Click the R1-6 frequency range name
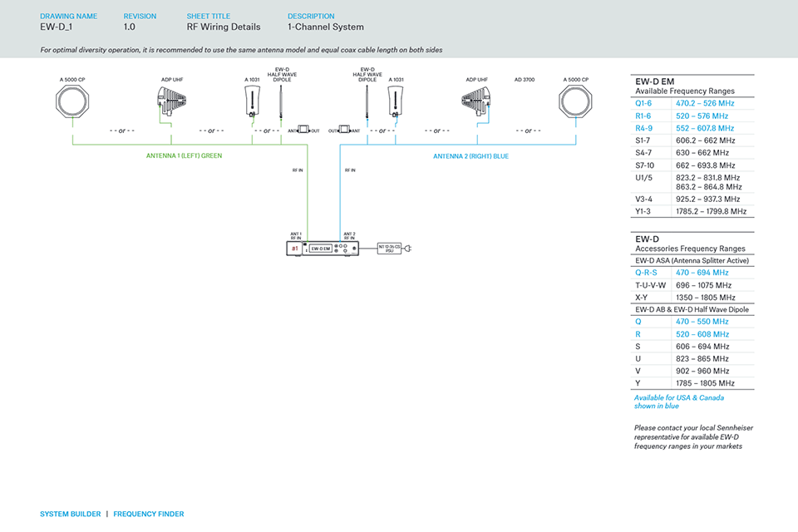Screen dimensions: 798x532 tap(643, 116)
